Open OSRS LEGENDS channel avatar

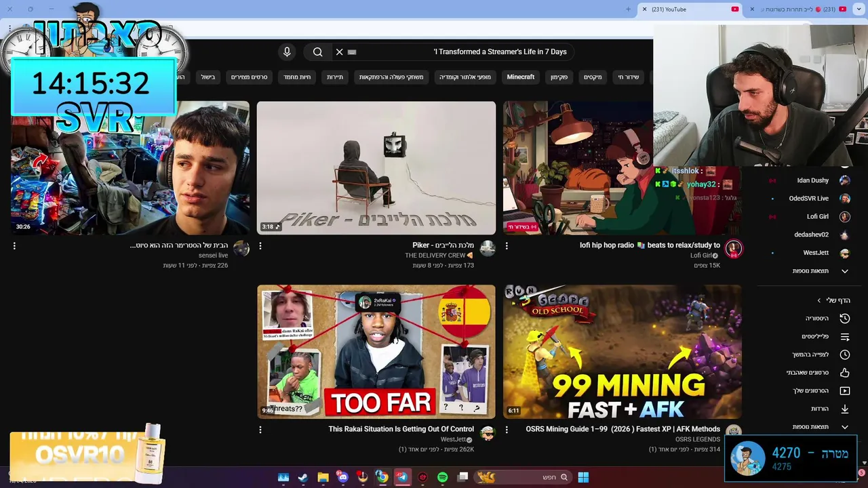pyautogui.click(x=733, y=433)
